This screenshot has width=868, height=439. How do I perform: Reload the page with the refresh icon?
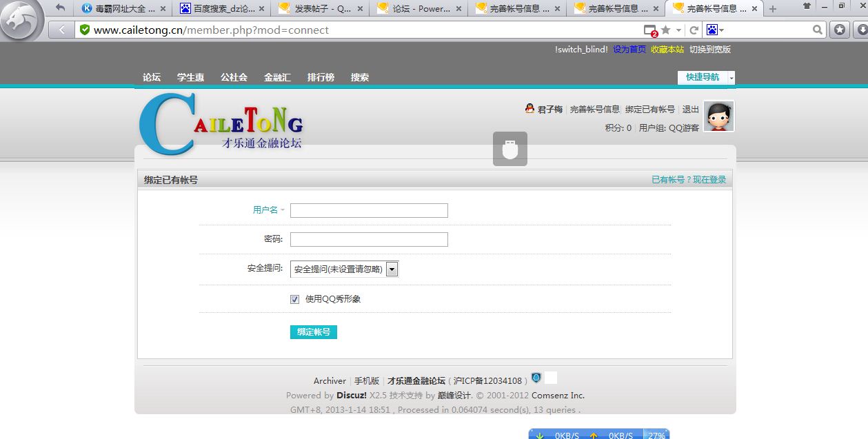(x=694, y=30)
